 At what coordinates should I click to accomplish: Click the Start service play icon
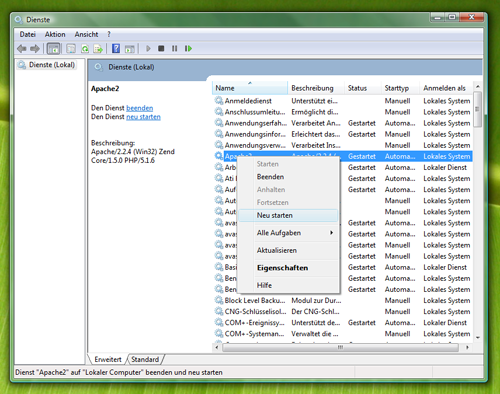[148, 49]
